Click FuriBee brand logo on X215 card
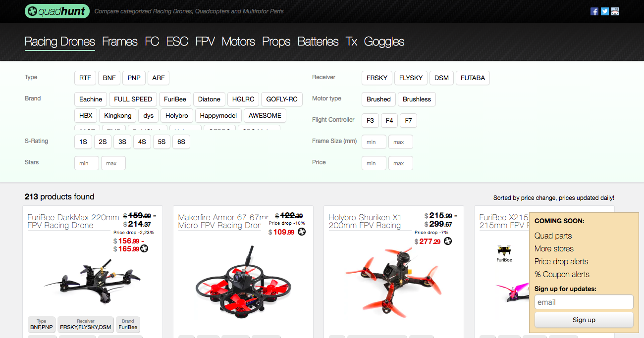Screen dimensions: 644x338 pyautogui.click(x=504, y=253)
